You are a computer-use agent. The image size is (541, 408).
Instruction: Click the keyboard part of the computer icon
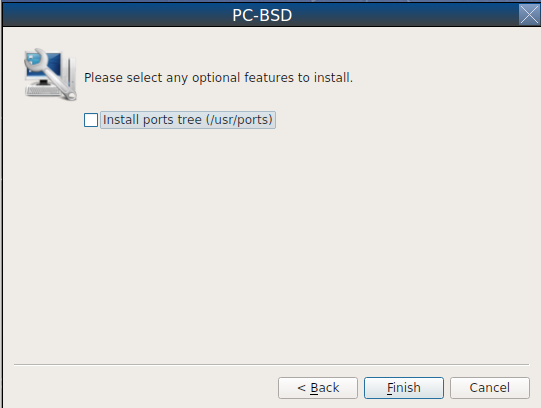click(42, 91)
